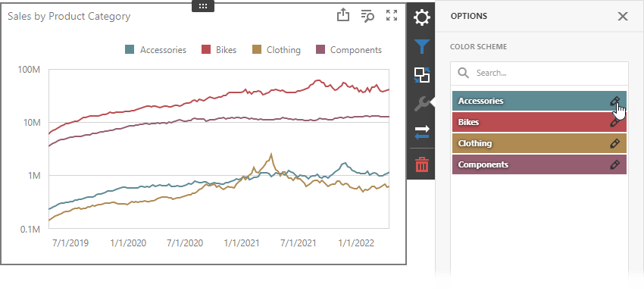Edit the Clothing color with pencil icon
Image resolution: width=644 pixels, height=291 pixels.
pos(614,143)
